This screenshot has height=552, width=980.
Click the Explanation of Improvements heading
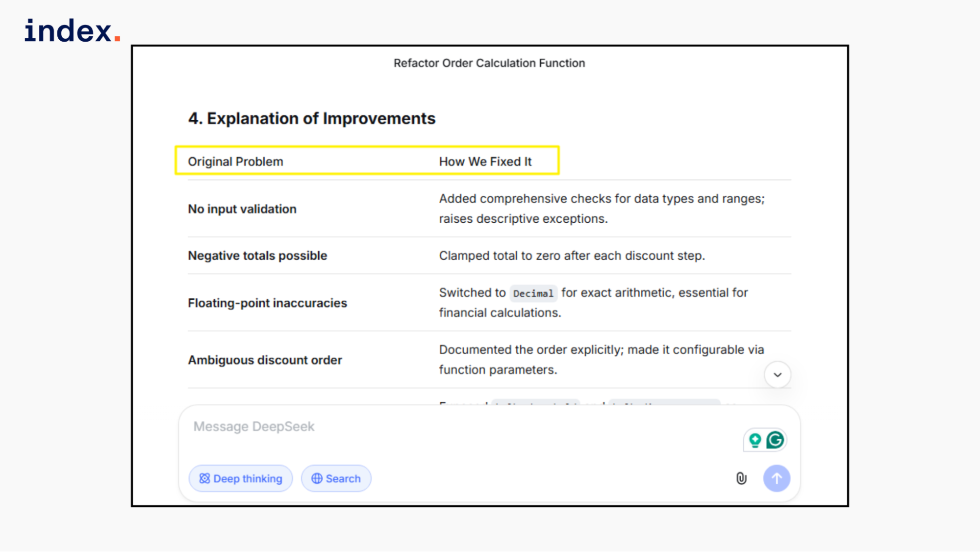(312, 119)
